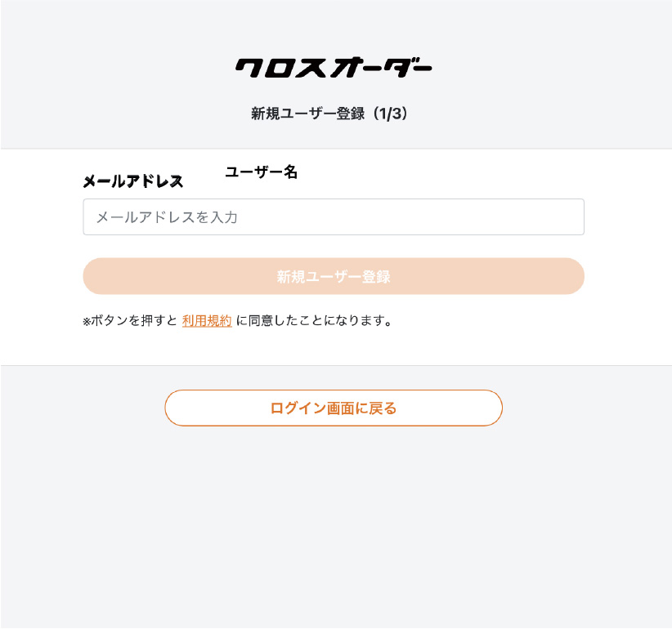This screenshot has width=672, height=629.
Task: Submit registration with the orange pill button
Action: (334, 277)
